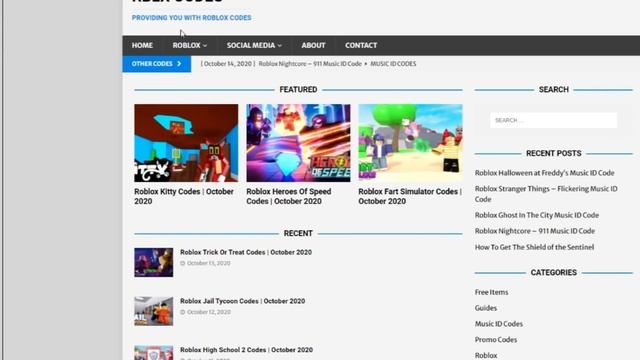Viewport: 640px width, 360px height.
Task: Open Roblox Stranger Things Flickering Music ID Code
Action: point(546,194)
